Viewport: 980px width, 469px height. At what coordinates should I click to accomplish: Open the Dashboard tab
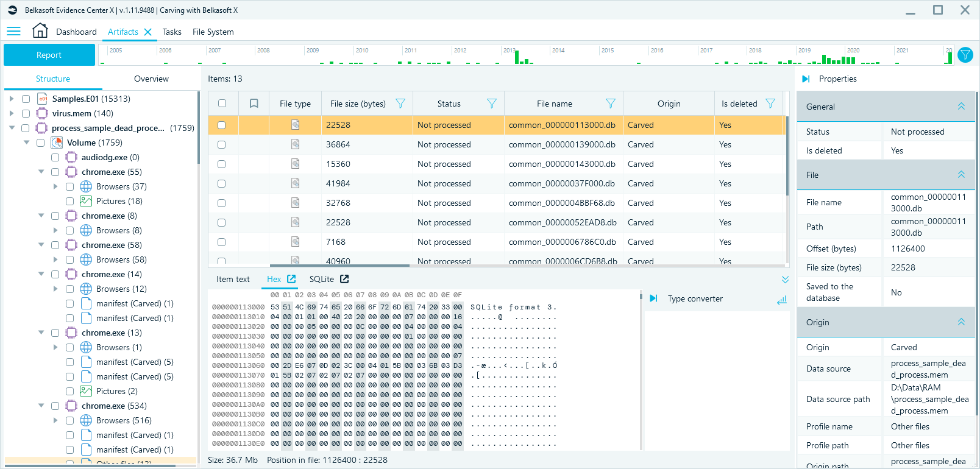(76, 32)
